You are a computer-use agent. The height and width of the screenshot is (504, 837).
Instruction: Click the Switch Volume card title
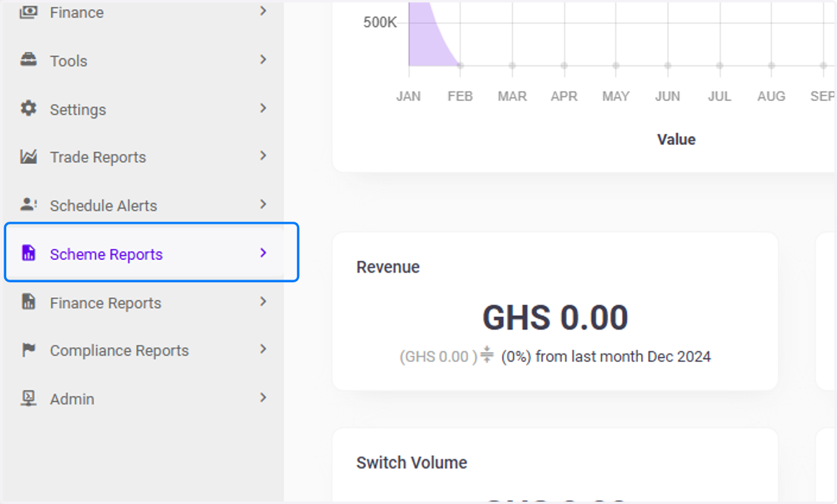[412, 462]
